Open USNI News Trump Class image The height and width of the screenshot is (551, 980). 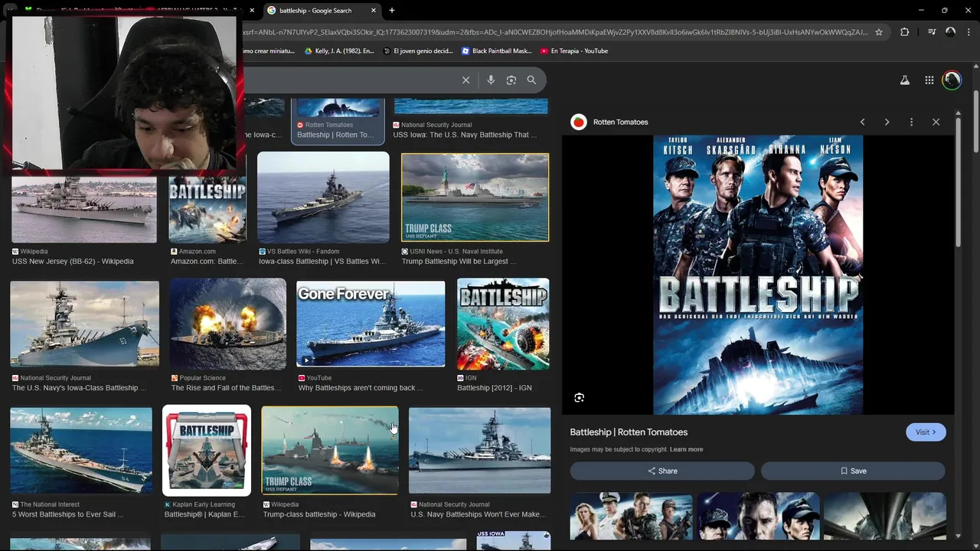475,197
